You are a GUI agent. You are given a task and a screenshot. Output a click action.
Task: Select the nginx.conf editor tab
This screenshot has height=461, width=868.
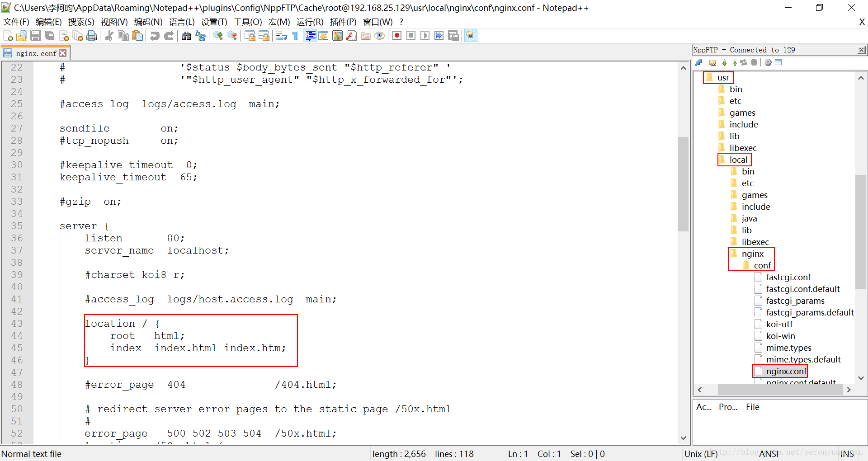point(36,53)
